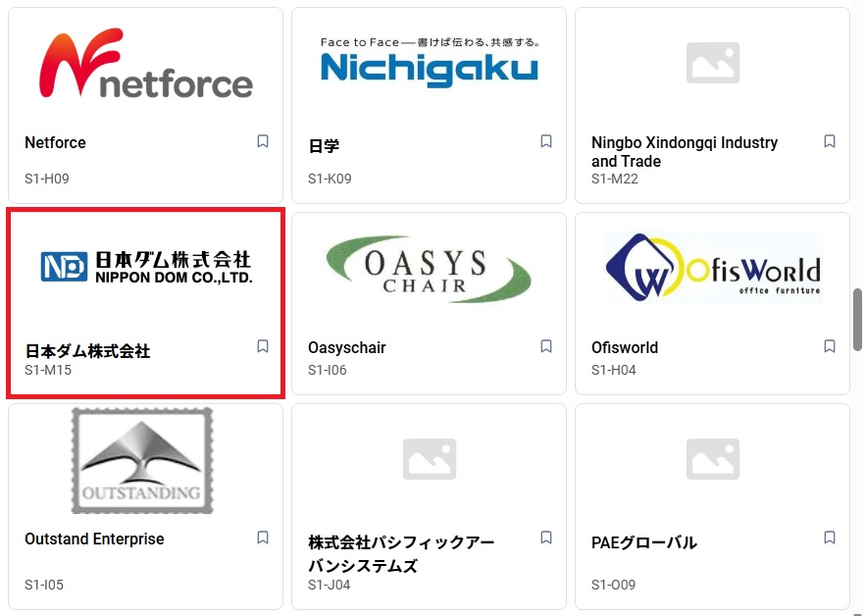The height and width of the screenshot is (616, 866).
Task: Bookmark the Netforce exhibitor
Action: (263, 141)
